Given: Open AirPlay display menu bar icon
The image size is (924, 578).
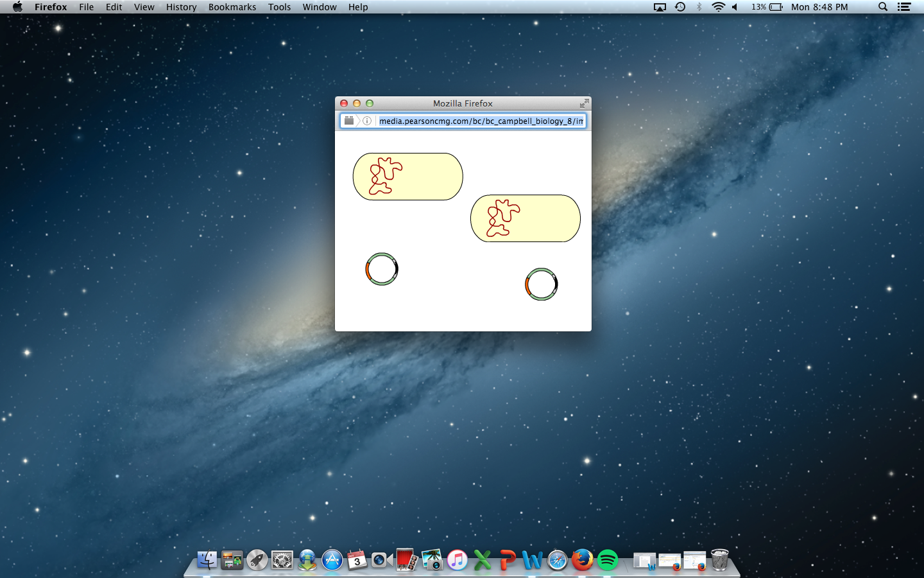Looking at the screenshot, I should point(660,7).
